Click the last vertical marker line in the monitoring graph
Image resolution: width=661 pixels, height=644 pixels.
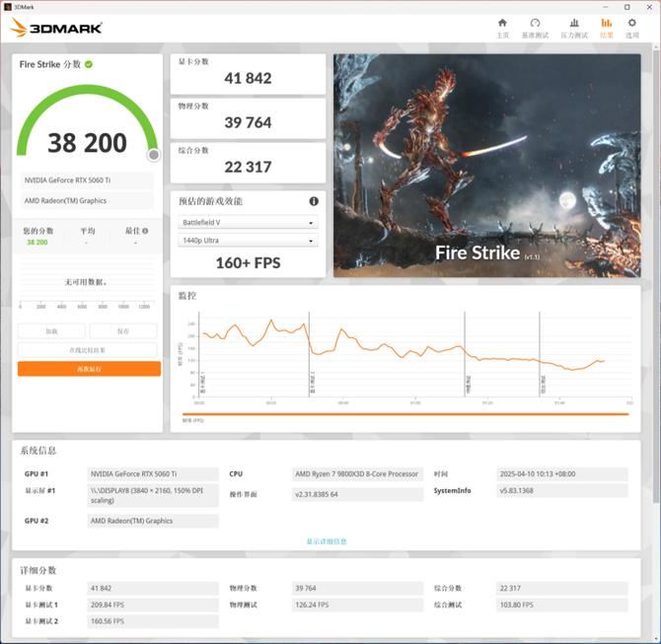click(x=540, y=354)
